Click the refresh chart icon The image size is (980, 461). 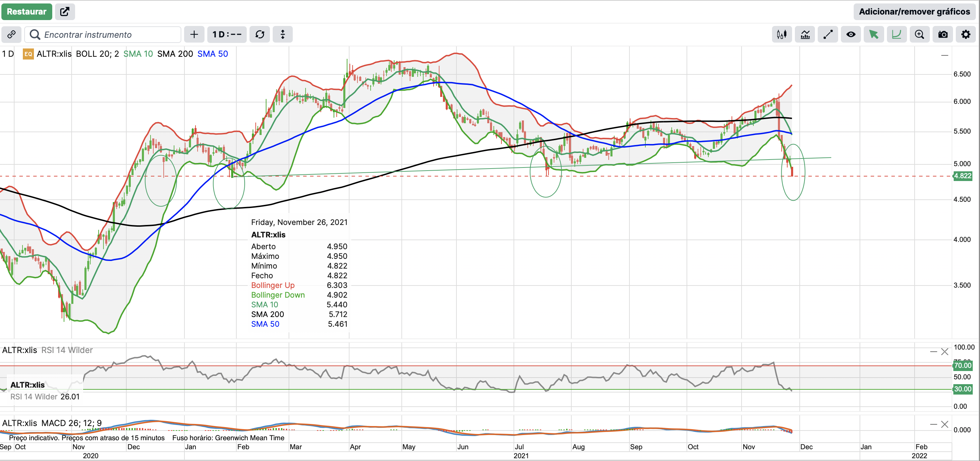tap(260, 35)
